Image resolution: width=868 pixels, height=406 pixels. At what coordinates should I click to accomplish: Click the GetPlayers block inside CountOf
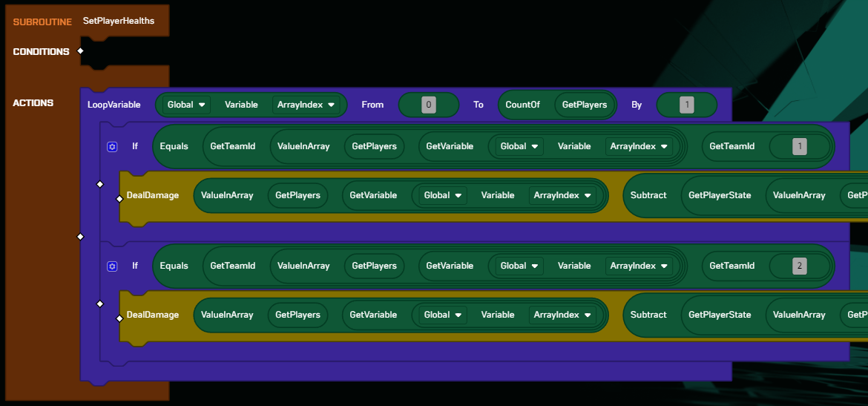pos(585,105)
